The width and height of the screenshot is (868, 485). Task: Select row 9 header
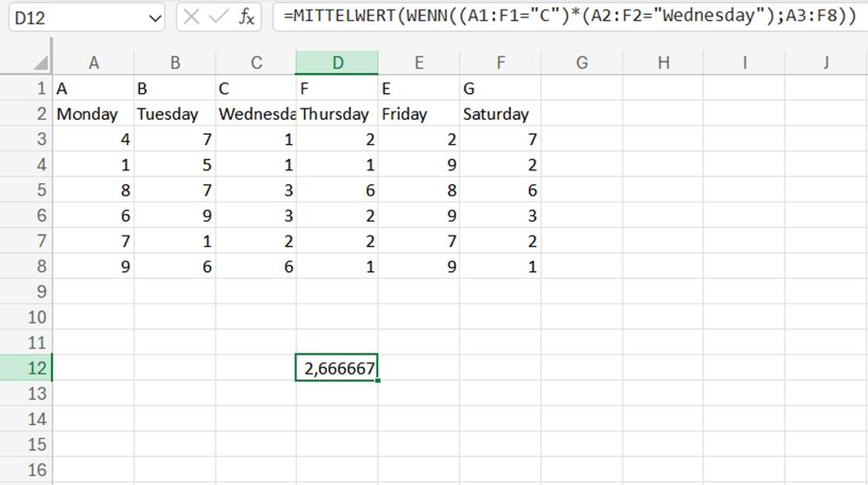26,292
